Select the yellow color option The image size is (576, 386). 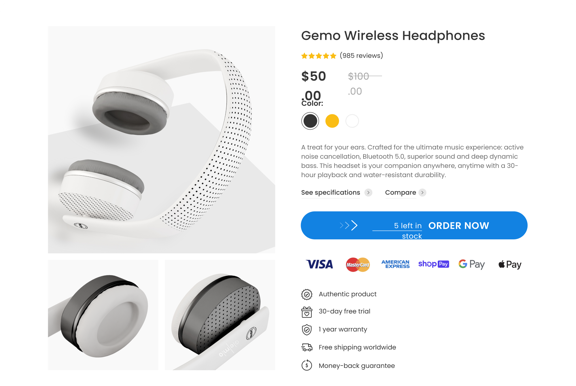click(x=332, y=121)
